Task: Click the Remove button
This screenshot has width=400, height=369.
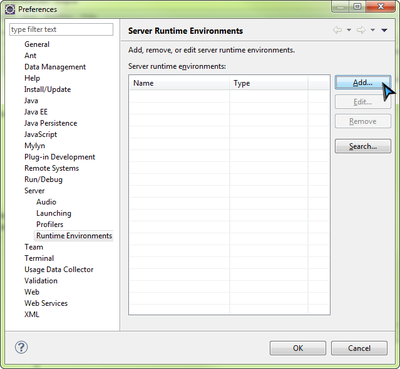Action: [x=363, y=121]
